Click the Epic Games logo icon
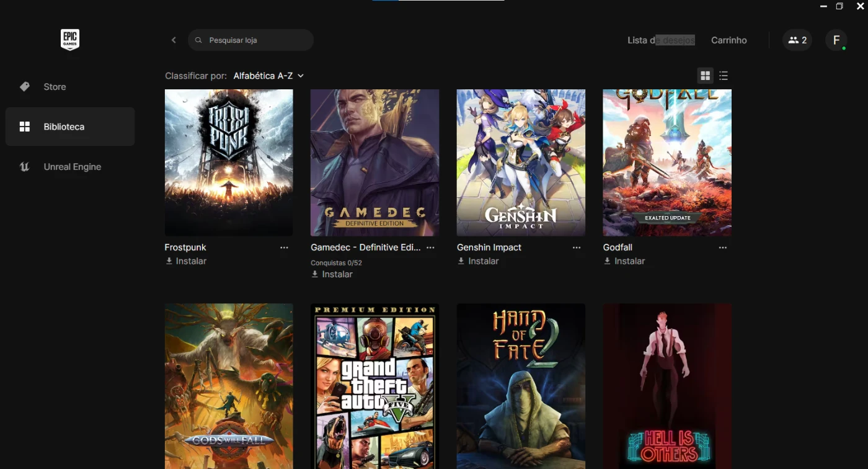Viewport: 868px width, 469px height. [x=69, y=40]
